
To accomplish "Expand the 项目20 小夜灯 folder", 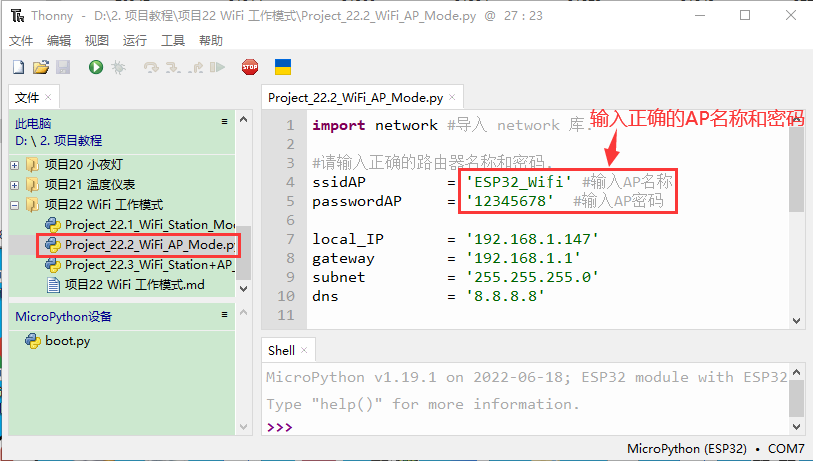I will [x=15, y=165].
